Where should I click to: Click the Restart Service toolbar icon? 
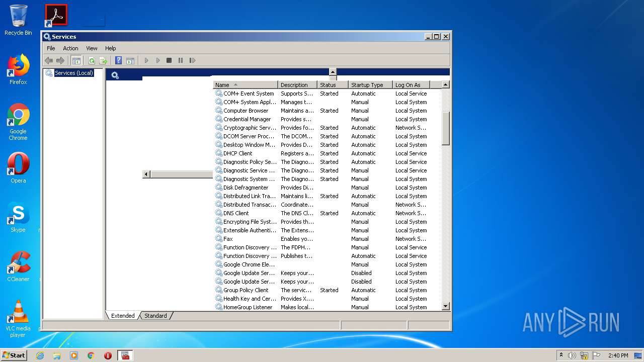tap(192, 60)
